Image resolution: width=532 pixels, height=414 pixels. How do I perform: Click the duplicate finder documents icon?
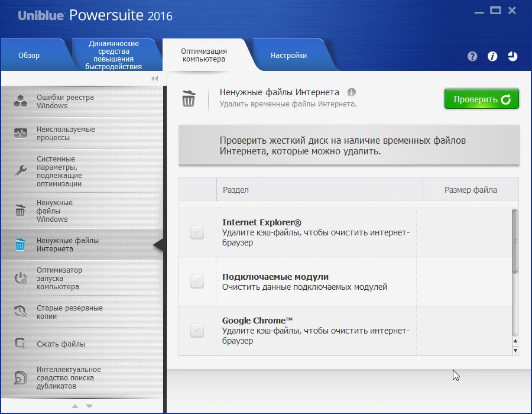pyautogui.click(x=20, y=377)
